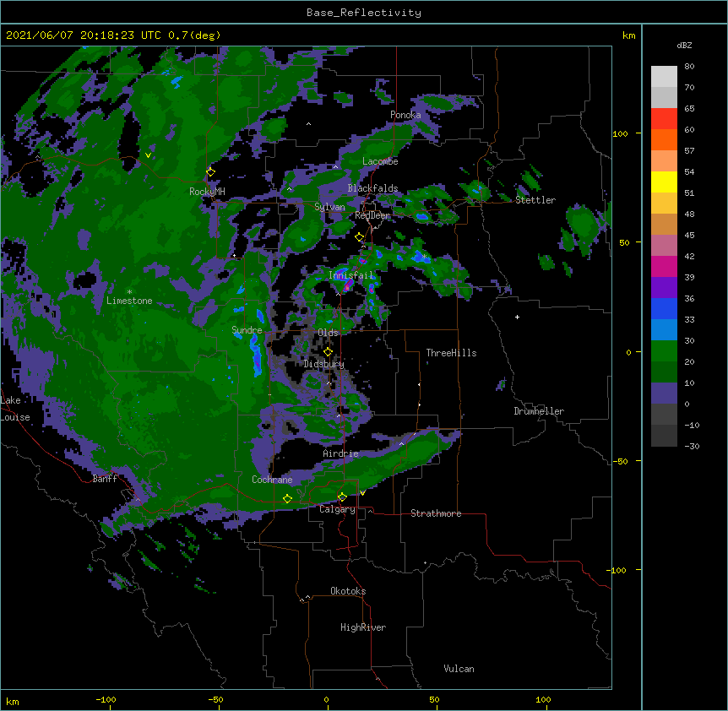Select the bright green 20–30 dBZ swatch
Viewport: 728px width, 711px height.
[664, 351]
